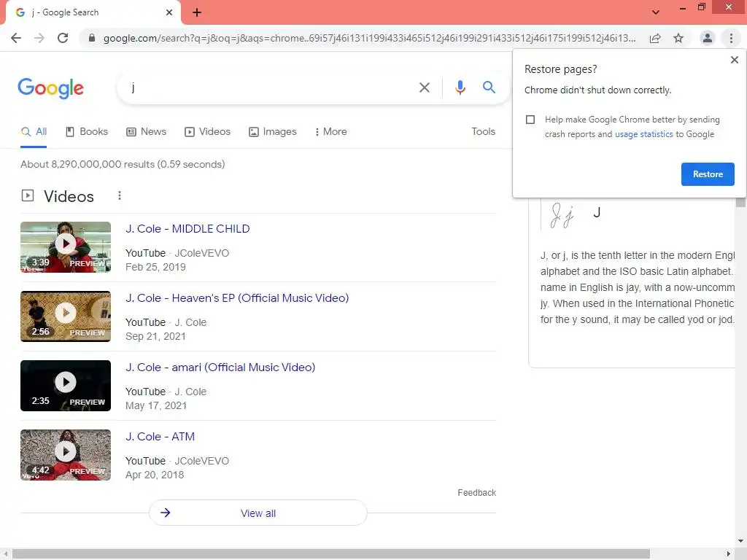This screenshot has width=747, height=560.
Task: Click the Google logo
Action: click(51, 88)
